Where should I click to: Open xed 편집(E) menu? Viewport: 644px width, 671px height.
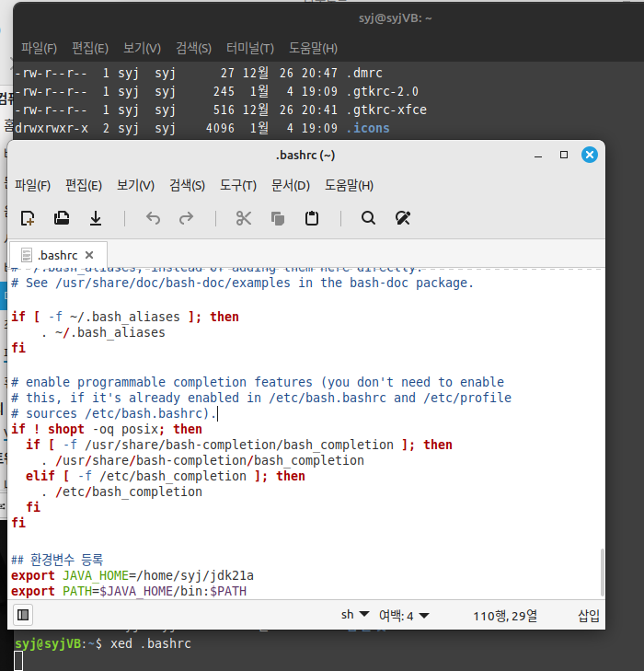[x=84, y=185]
